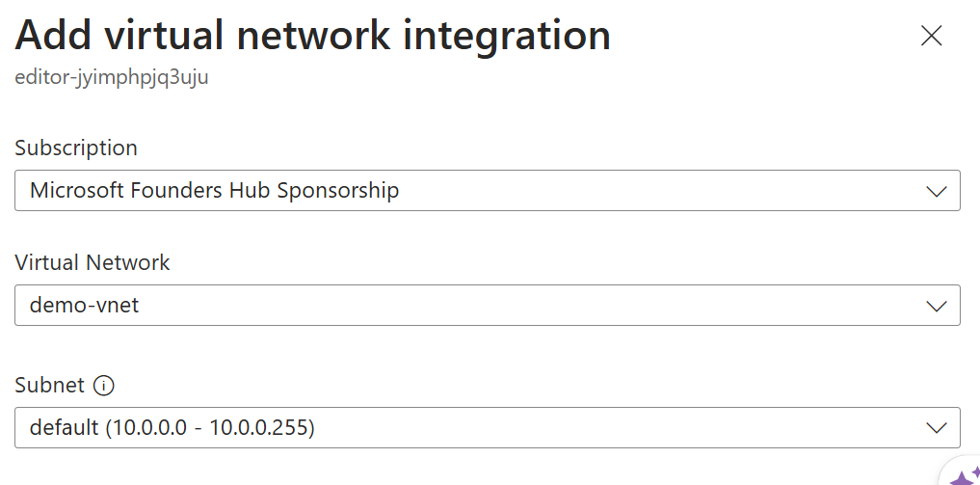Open the purple Copilot sparkle icon
Screen dimensions: 980x485
click(x=965, y=476)
